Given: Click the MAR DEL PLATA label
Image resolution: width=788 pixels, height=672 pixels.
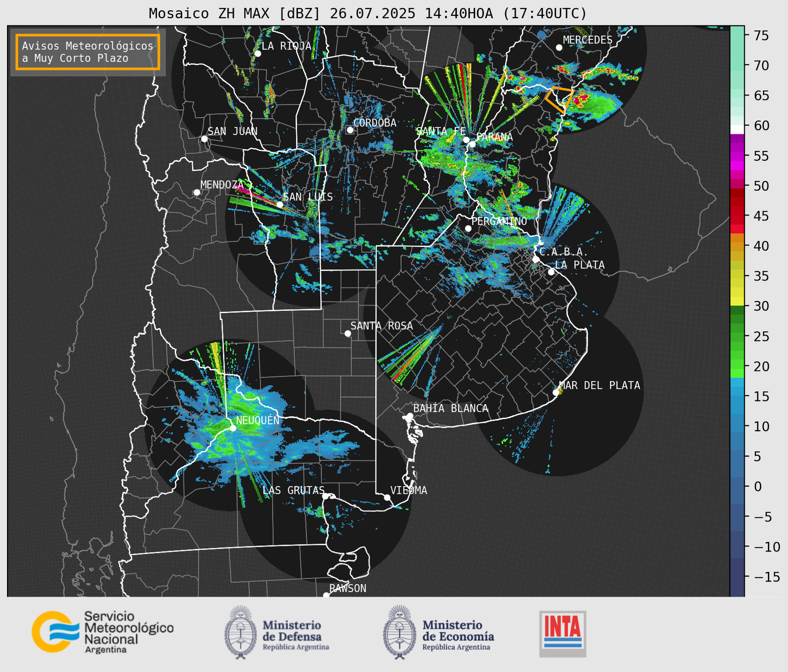Looking at the screenshot, I should (599, 386).
